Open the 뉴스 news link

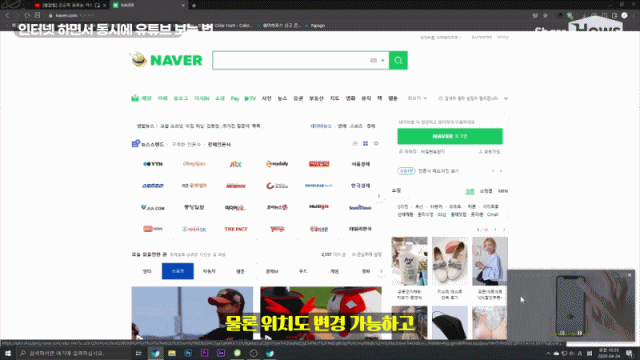pyautogui.click(x=282, y=98)
